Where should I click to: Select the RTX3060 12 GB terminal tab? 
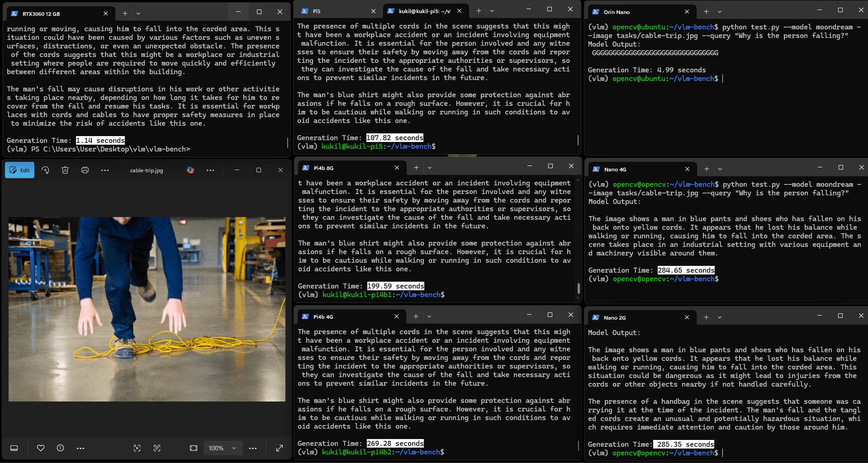pos(60,14)
